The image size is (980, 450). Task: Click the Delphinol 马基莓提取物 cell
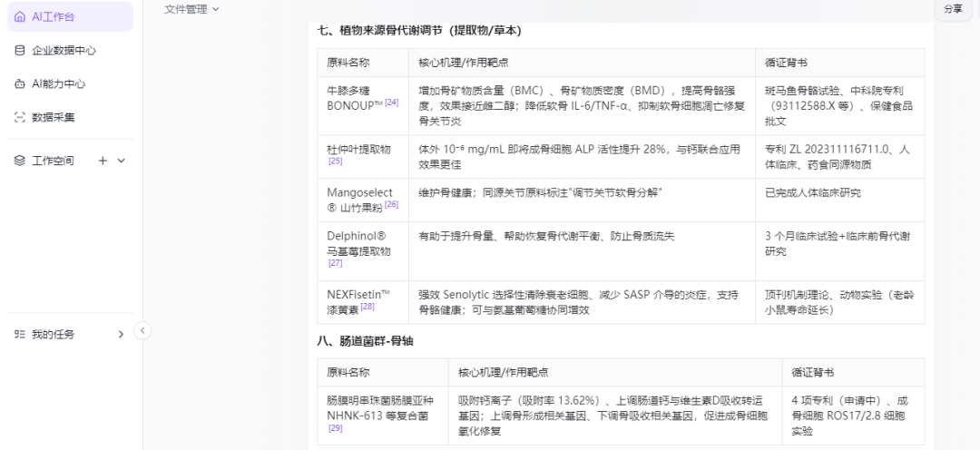pos(362,251)
